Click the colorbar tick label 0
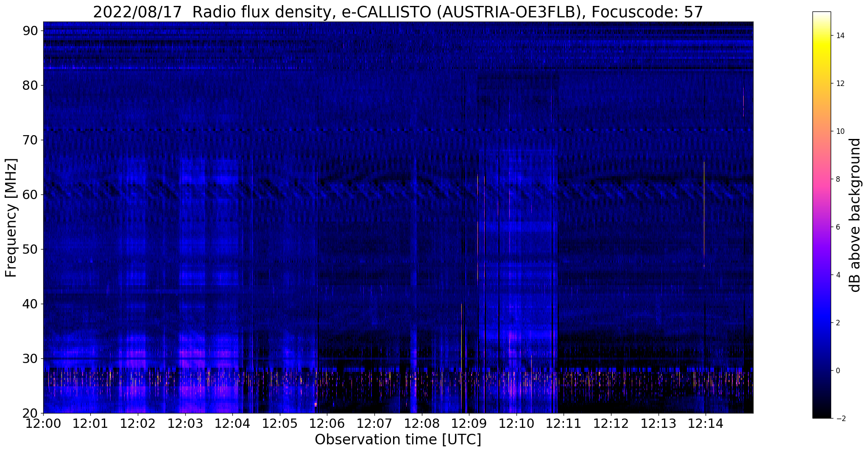 [837, 371]
